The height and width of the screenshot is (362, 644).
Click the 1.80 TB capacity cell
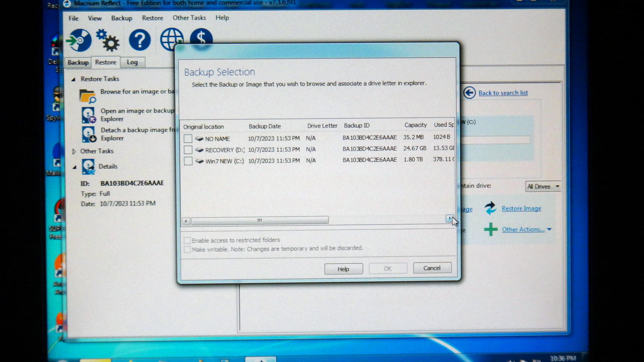(x=413, y=160)
